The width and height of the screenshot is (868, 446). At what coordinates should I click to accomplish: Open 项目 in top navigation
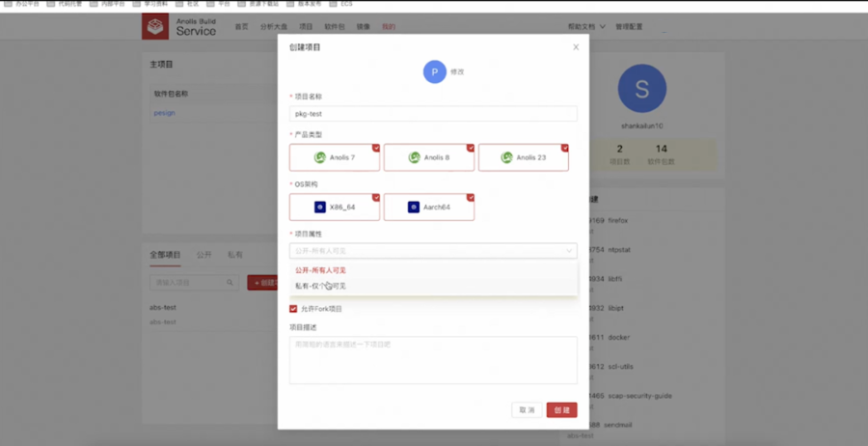pos(306,27)
